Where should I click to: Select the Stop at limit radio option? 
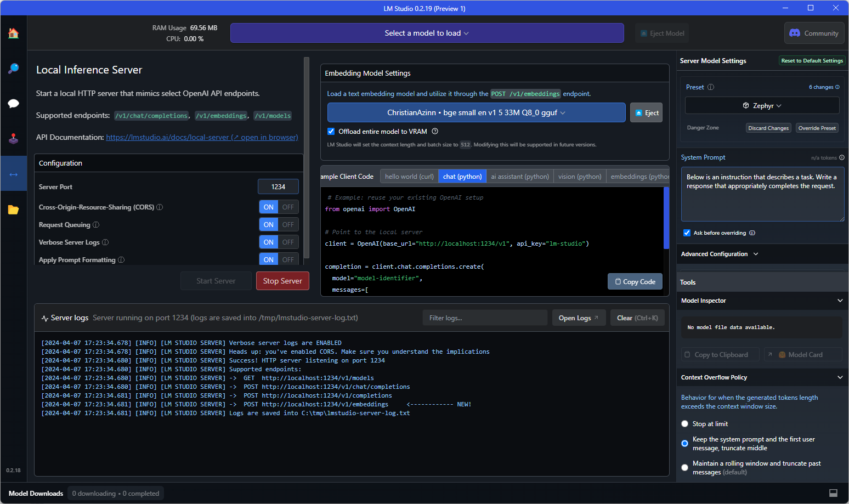[x=684, y=424]
